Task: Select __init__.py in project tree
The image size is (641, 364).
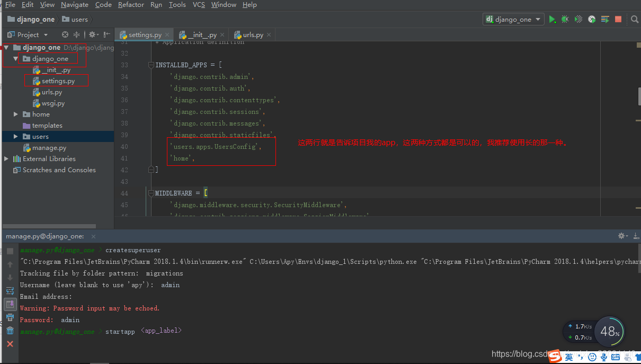Action: point(56,70)
